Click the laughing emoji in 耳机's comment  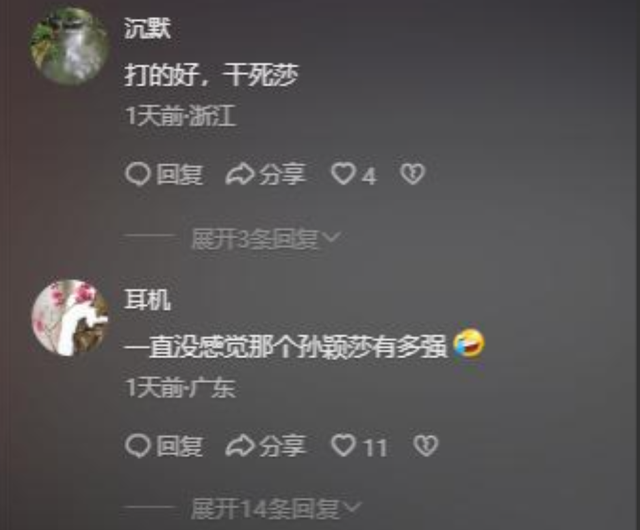pos(469,343)
